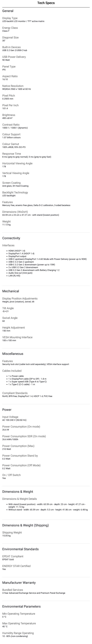This screenshot has height=644, width=92.
Task: Click the Connectivity section heading
Action: 11,238
